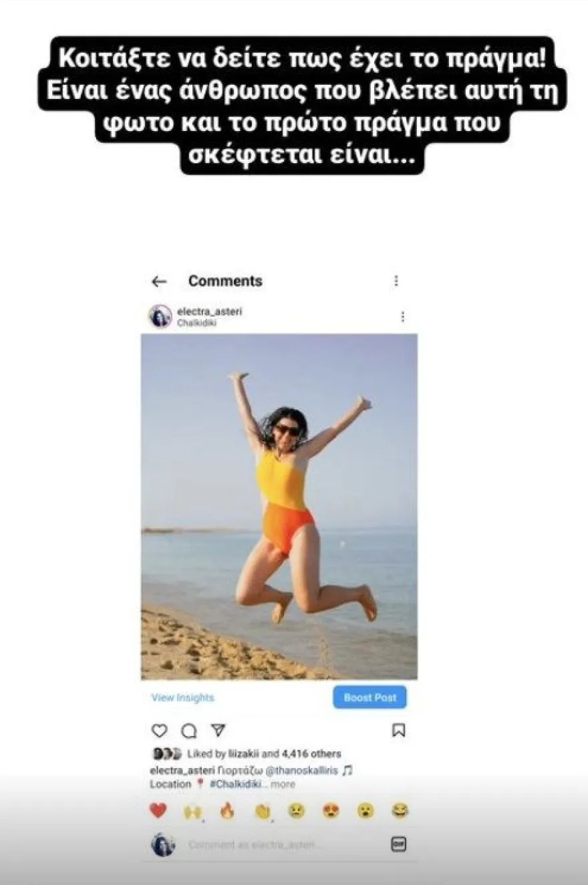The image size is (588, 885).
Task: Tap the Chalkidiki location under the username
Action: click(x=196, y=323)
